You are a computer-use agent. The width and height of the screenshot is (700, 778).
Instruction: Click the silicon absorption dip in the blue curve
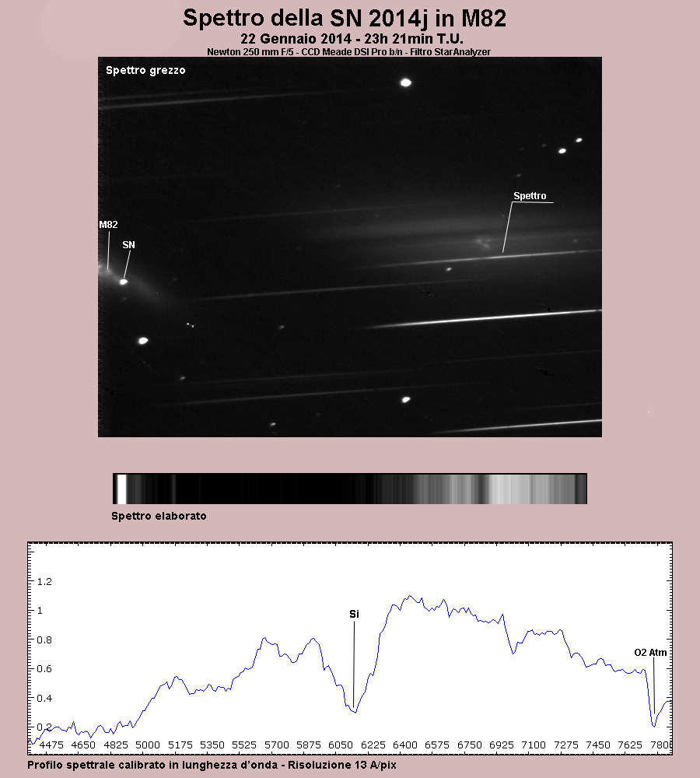(354, 710)
